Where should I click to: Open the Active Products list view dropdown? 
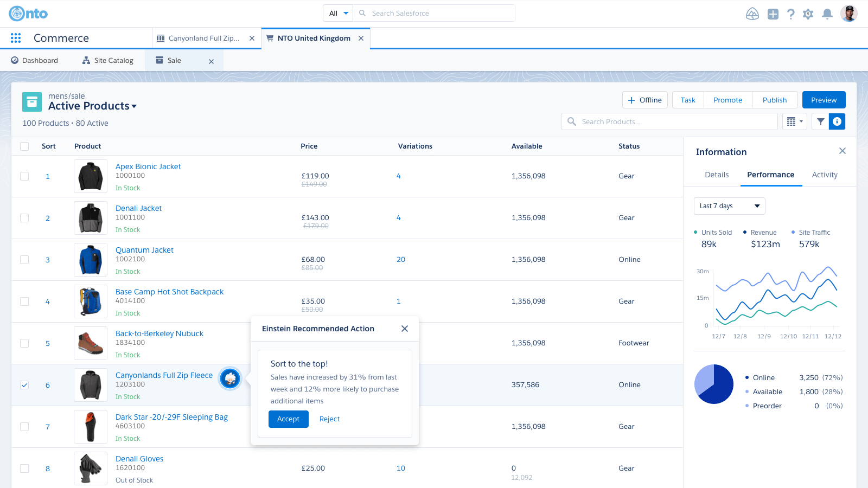[x=134, y=106]
